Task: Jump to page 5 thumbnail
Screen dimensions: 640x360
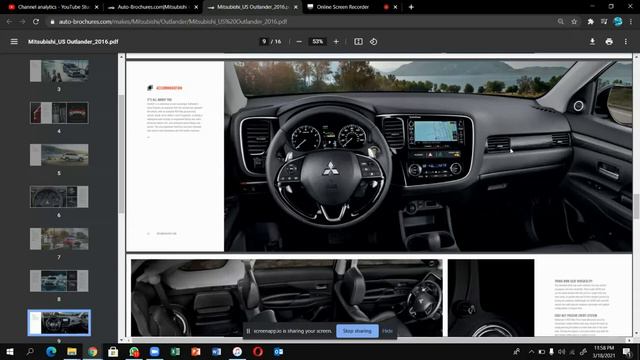Action: pyautogui.click(x=59, y=155)
